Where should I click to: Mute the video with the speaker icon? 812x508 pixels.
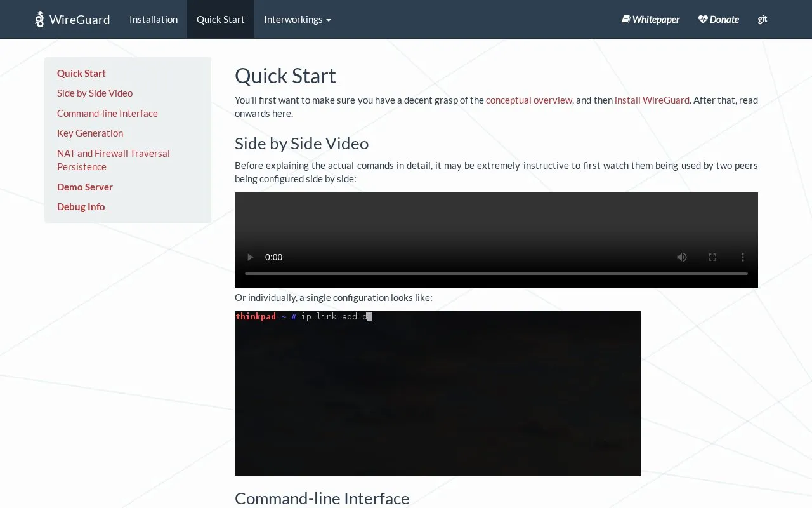(682, 257)
